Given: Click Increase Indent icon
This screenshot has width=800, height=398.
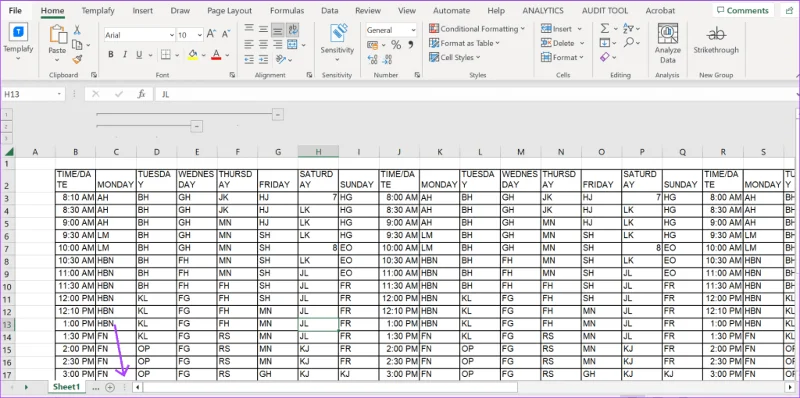Looking at the screenshot, I should click(x=263, y=59).
